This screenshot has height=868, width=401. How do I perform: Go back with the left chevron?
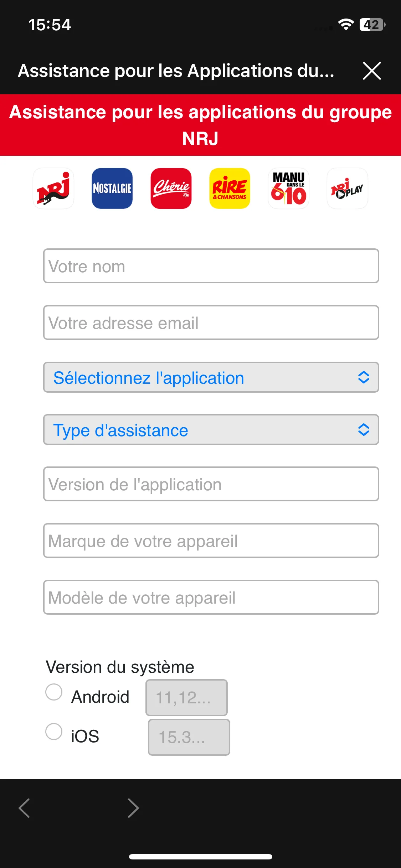tap(24, 808)
